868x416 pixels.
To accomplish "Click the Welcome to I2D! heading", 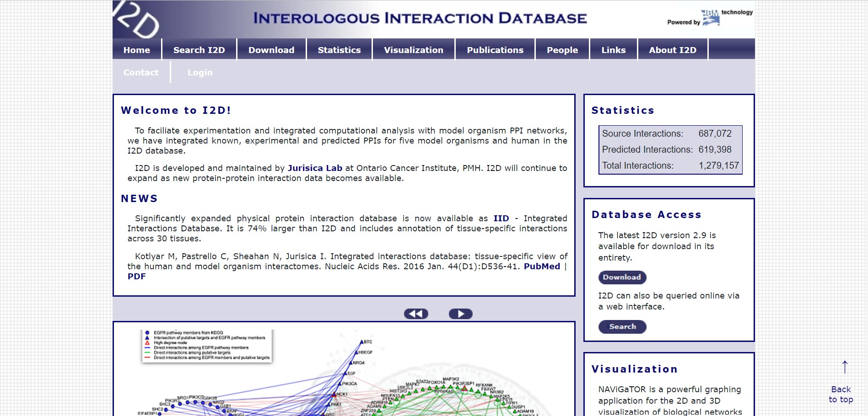I will (176, 110).
